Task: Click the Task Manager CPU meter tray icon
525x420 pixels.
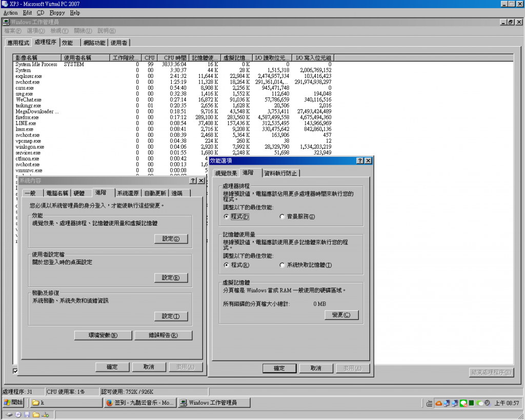Action: point(472,403)
